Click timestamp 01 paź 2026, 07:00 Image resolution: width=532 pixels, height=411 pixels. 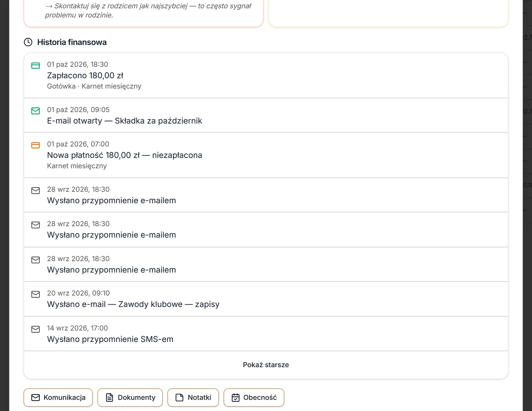[x=78, y=144]
